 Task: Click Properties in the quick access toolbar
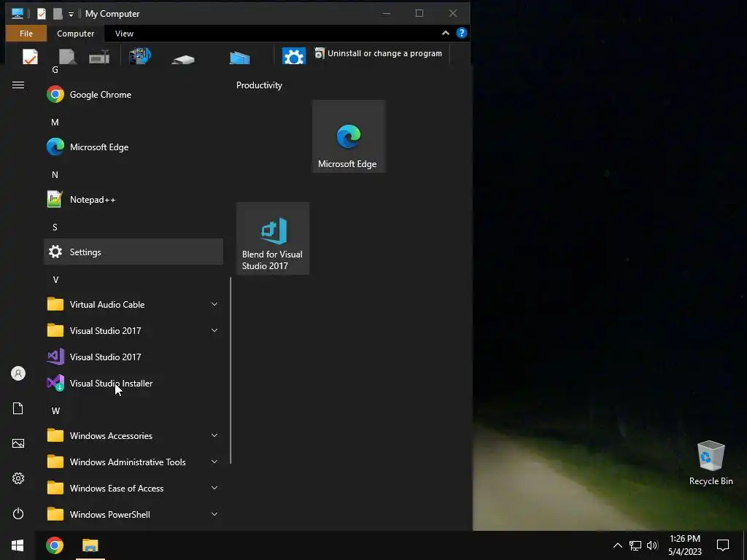point(42,14)
